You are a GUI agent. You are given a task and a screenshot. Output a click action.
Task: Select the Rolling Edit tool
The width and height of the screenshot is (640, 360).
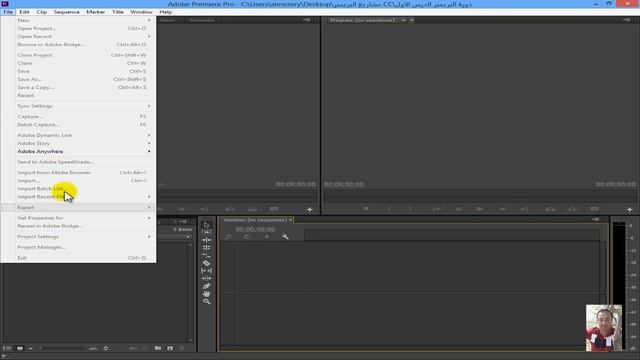point(207,248)
